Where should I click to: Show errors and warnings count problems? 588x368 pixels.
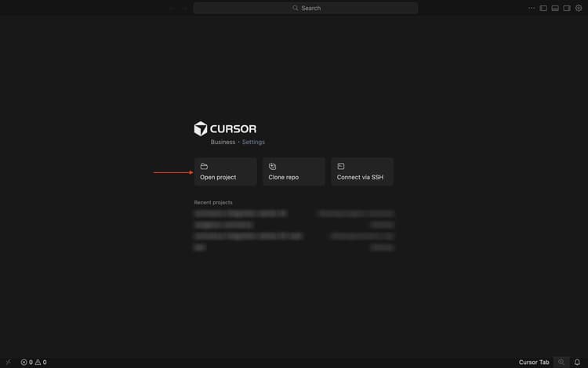pos(34,362)
